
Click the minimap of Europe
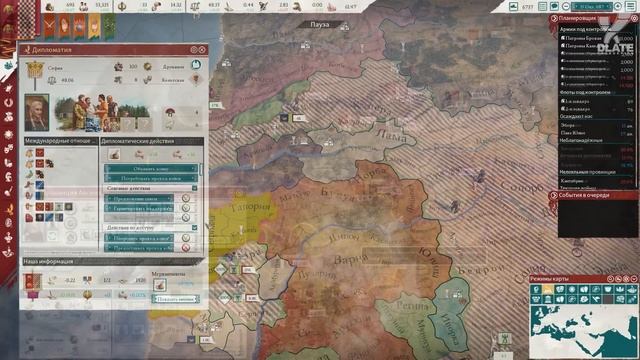coord(584,331)
